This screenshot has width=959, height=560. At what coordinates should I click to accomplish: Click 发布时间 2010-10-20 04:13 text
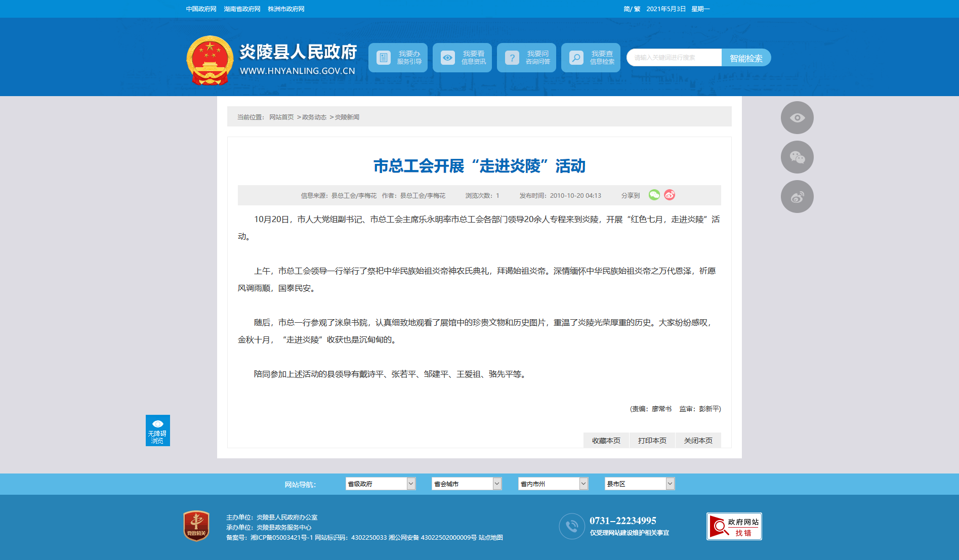coord(560,196)
